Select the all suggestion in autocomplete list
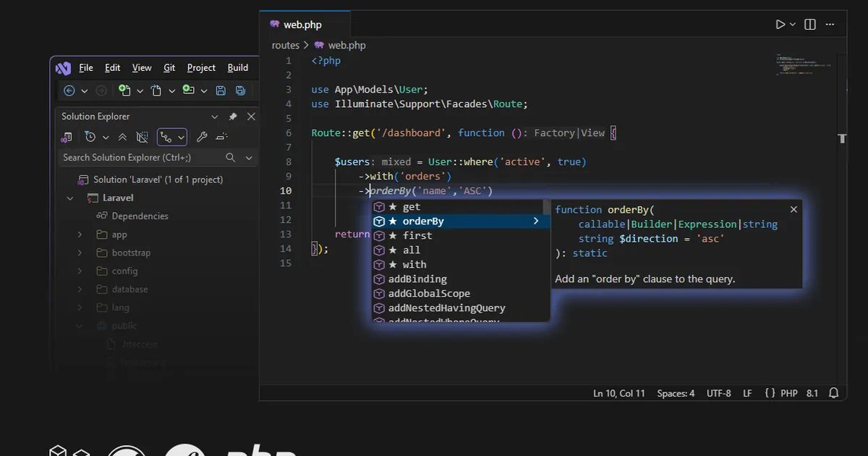 (461, 250)
